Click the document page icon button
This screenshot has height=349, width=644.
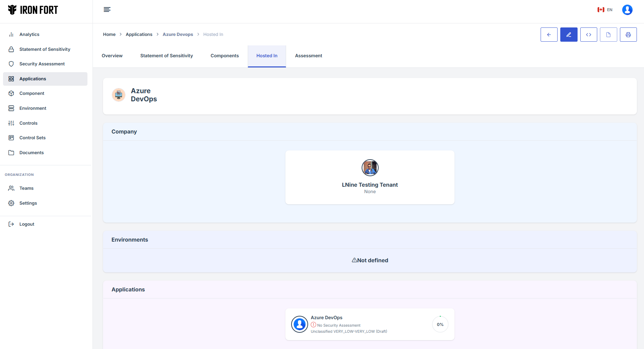tap(608, 35)
